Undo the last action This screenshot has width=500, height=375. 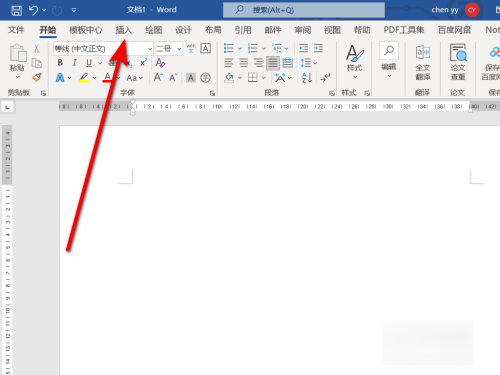pyautogui.click(x=33, y=10)
